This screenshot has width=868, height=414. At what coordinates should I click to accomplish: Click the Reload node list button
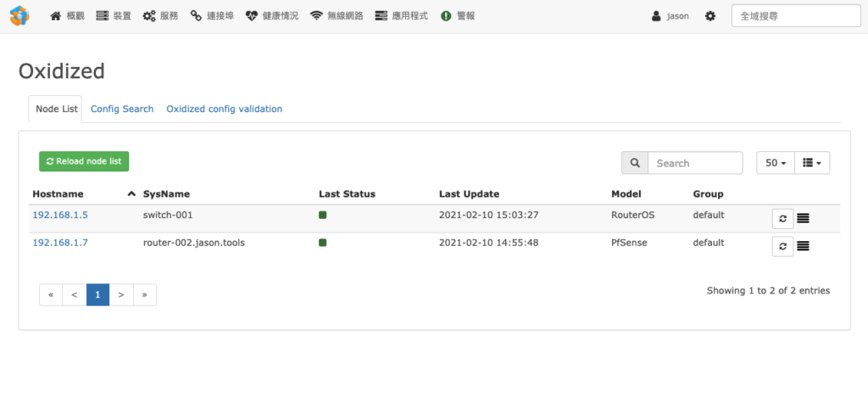pyautogui.click(x=84, y=161)
